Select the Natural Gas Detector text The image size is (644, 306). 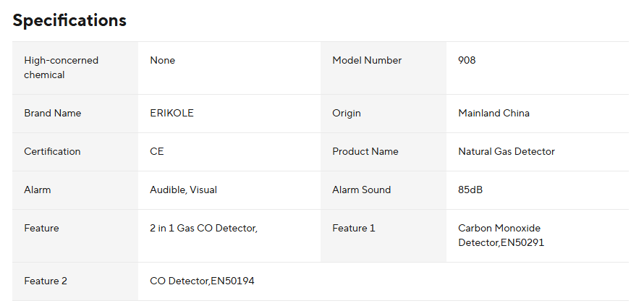click(x=507, y=151)
